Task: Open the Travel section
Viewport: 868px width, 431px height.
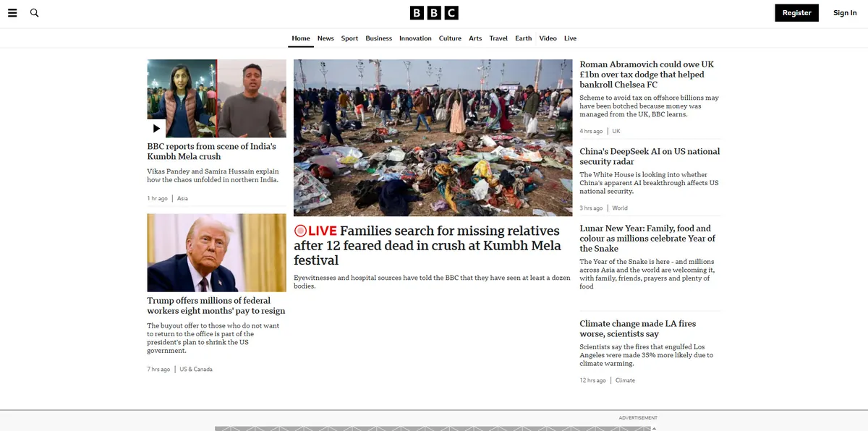Action: click(498, 38)
